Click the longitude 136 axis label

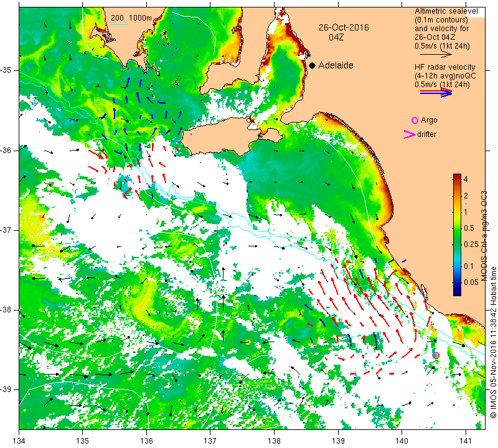click(147, 441)
